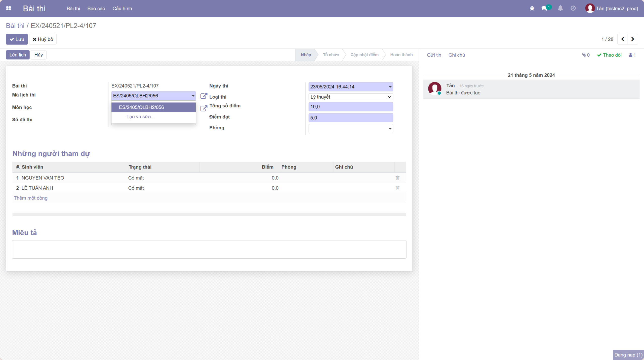Open the Mã lịch thi external link icon

204,96
